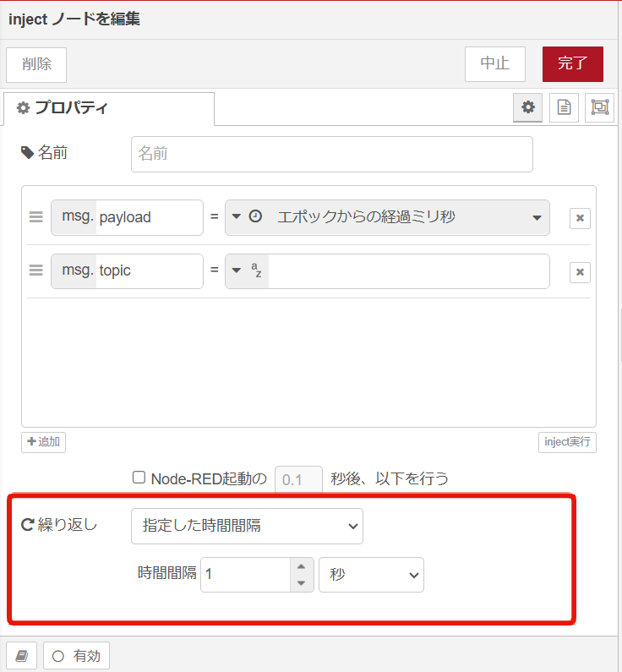Click the 中止 cancel button

(x=494, y=64)
